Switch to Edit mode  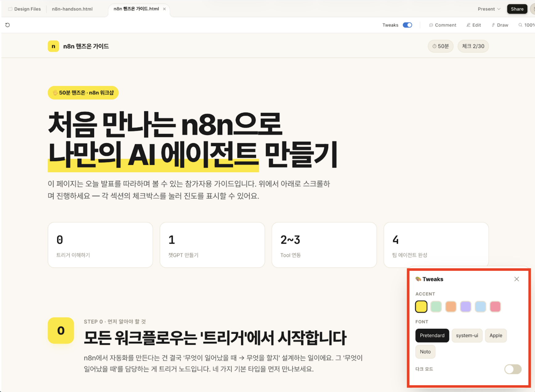click(474, 25)
